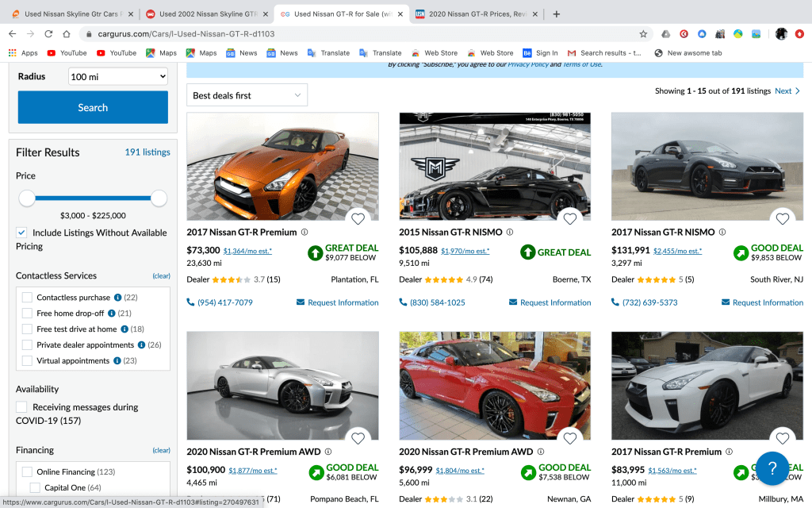Screen dimensions: 812x508
Task: Click the blue help question mark button
Action: tap(772, 468)
